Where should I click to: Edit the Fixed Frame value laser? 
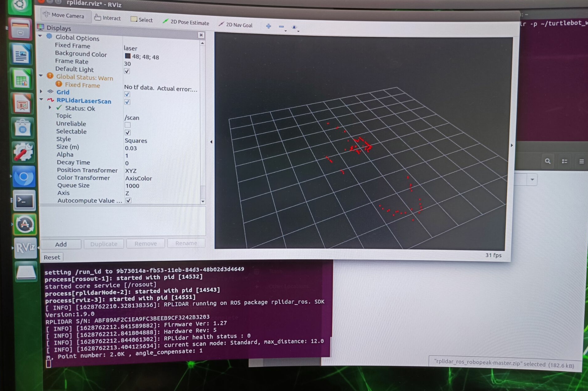click(x=130, y=48)
